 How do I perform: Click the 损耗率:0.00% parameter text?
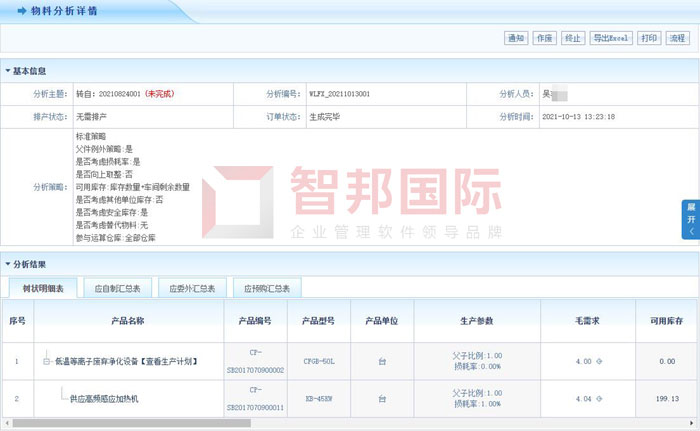pos(477,366)
